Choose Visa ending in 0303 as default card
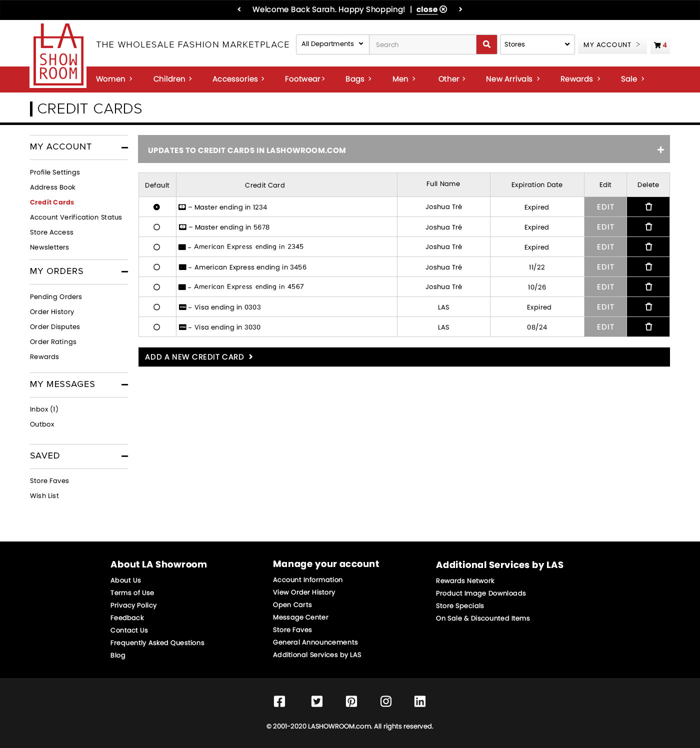 click(x=156, y=307)
